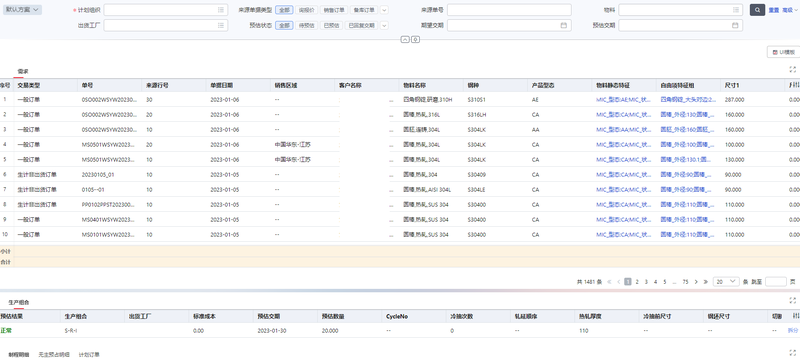Click the UI模板 button

coord(783,52)
